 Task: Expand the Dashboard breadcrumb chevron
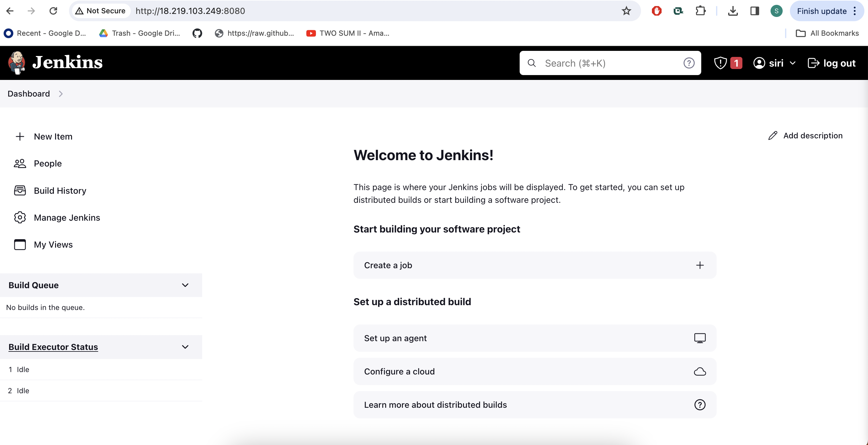click(61, 94)
